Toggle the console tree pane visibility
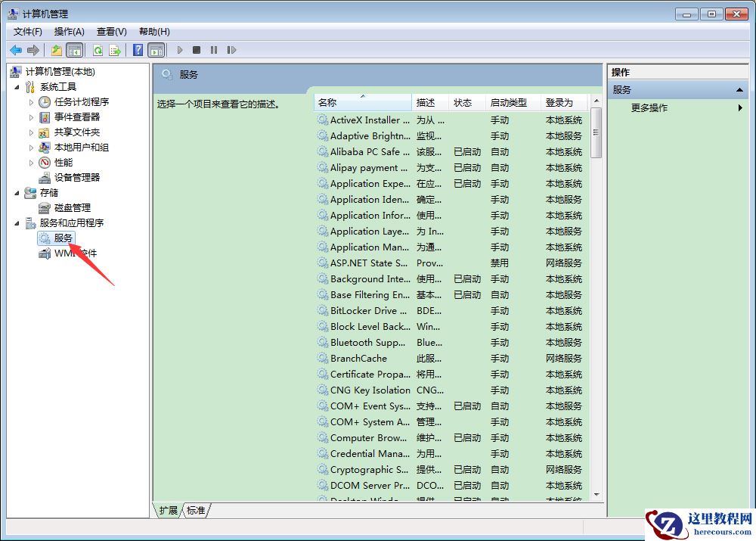The width and height of the screenshot is (756, 541). click(x=76, y=49)
